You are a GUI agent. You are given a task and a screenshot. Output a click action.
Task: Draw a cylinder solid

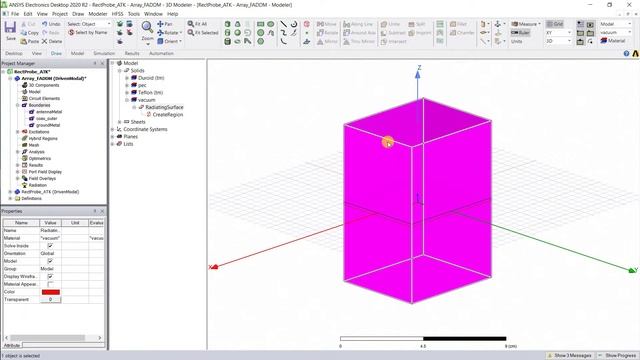pyautogui.click(x=228, y=33)
